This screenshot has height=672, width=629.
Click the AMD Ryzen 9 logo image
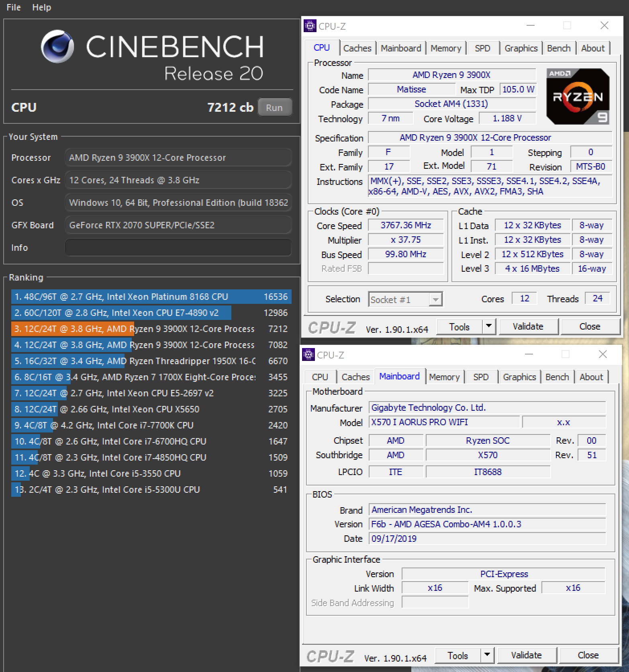pyautogui.click(x=578, y=96)
